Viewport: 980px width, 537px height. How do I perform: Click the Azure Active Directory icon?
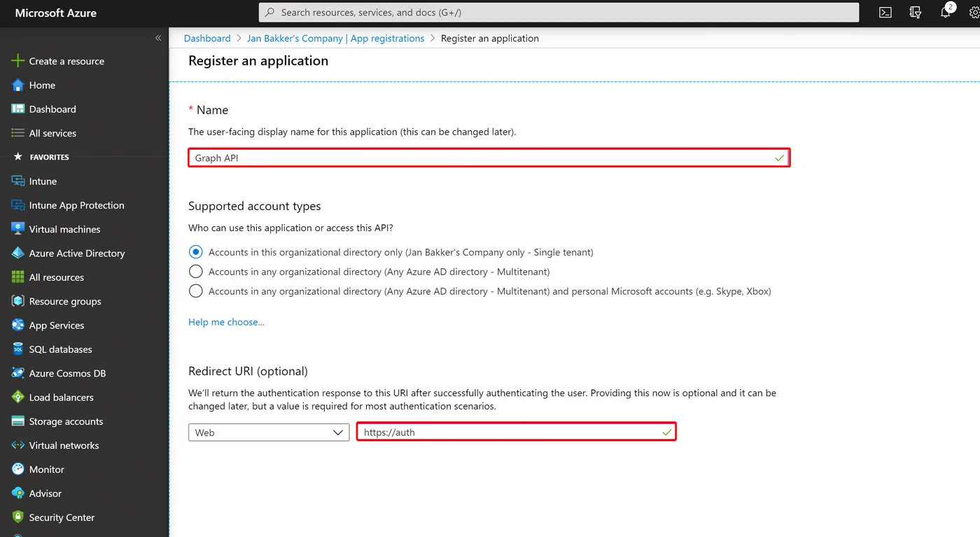tap(17, 253)
